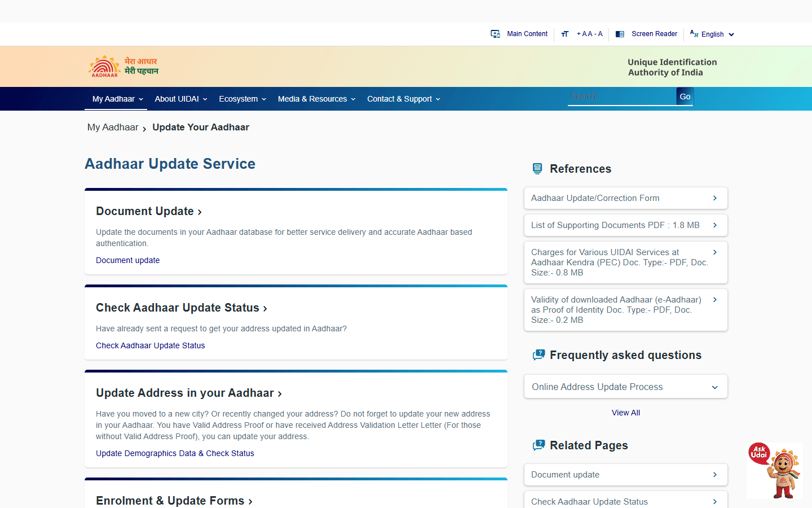Click Update Demographics Data & Check Status link

175,453
